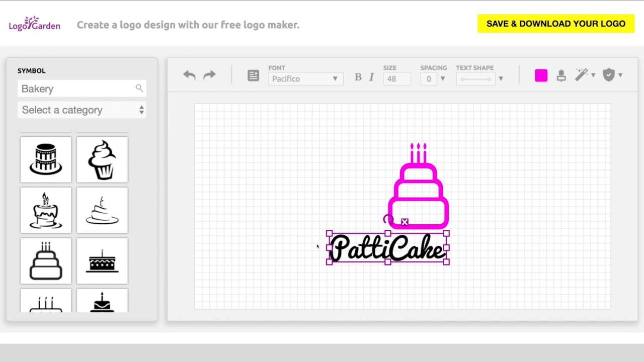Adjust the text shape slider
The width and height of the screenshot is (644, 362).
[476, 79]
